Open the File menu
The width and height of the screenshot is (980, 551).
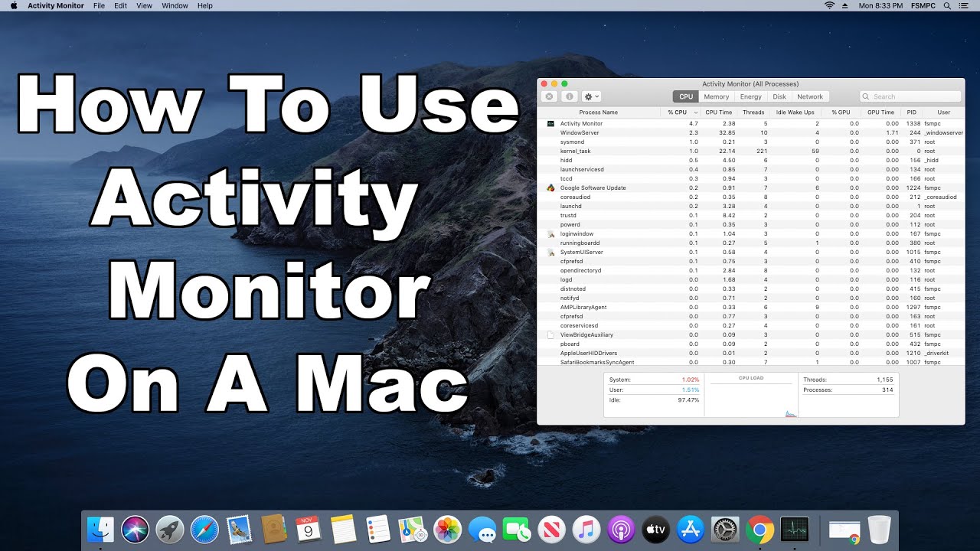pyautogui.click(x=99, y=5)
